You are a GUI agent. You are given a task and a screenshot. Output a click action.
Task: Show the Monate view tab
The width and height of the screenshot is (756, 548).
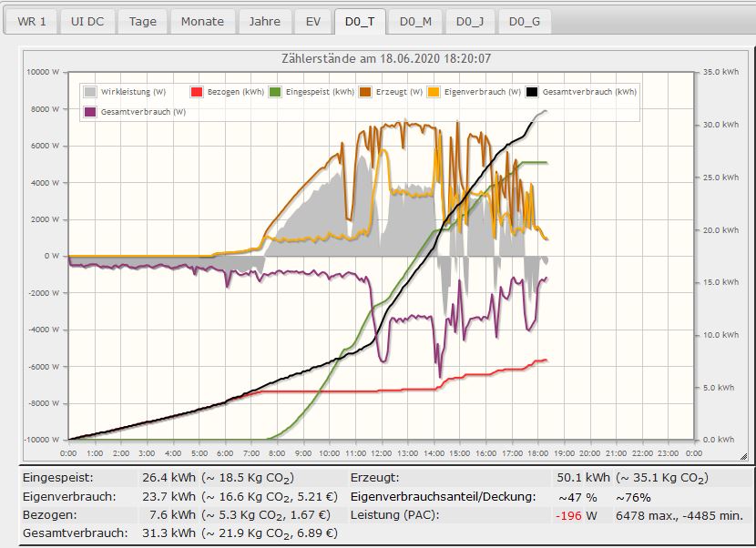pos(202,22)
